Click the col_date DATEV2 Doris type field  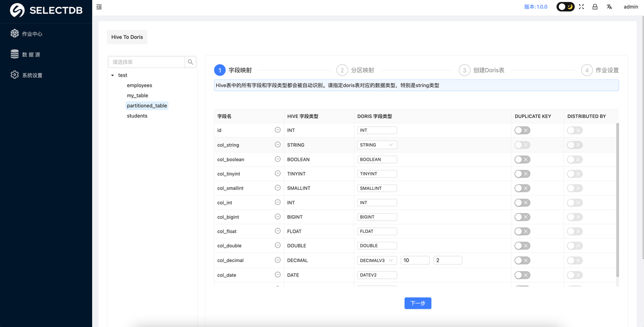point(377,275)
